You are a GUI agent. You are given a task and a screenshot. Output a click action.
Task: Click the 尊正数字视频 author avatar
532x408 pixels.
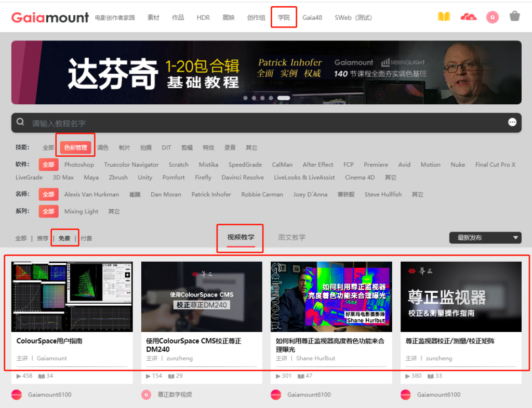(x=146, y=395)
